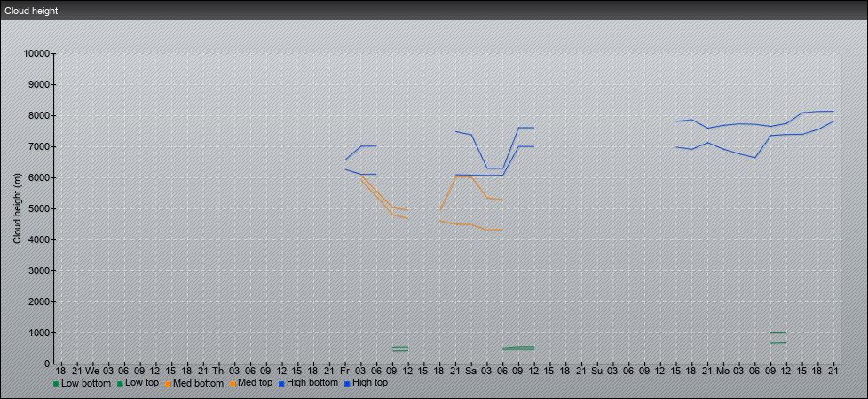Image resolution: width=868 pixels, height=399 pixels.
Task: Click the 8000 y-axis value
Action: pyautogui.click(x=39, y=115)
